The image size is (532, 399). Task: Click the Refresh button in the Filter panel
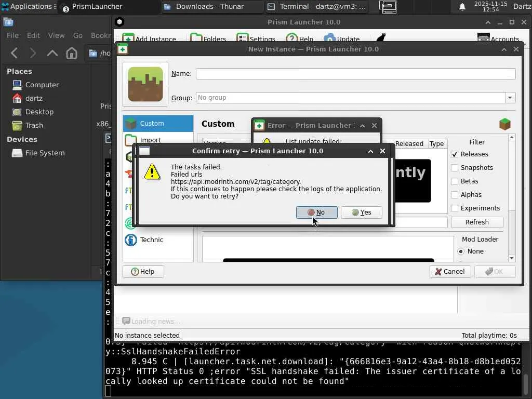click(x=477, y=222)
